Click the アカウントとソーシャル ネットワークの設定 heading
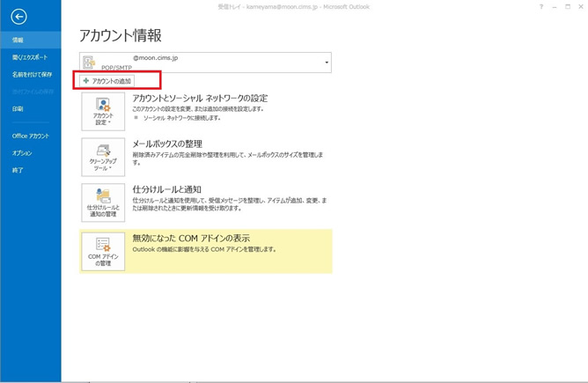 pyautogui.click(x=200, y=99)
